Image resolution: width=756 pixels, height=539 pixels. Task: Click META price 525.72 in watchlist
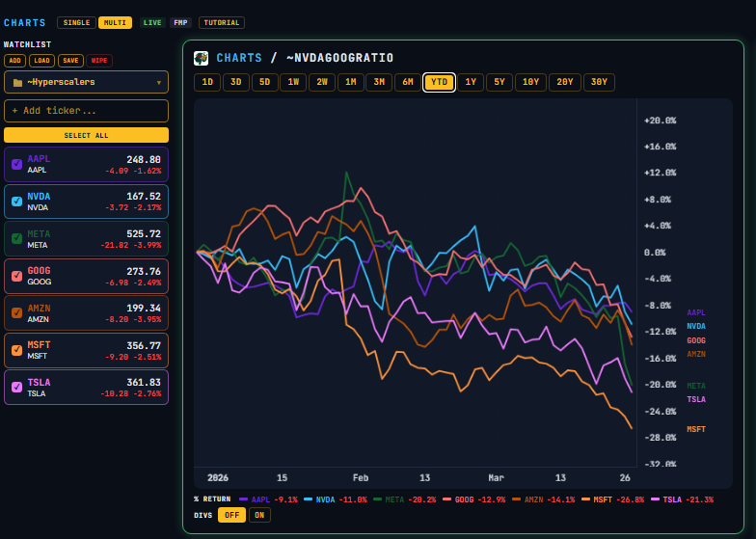[x=144, y=234]
